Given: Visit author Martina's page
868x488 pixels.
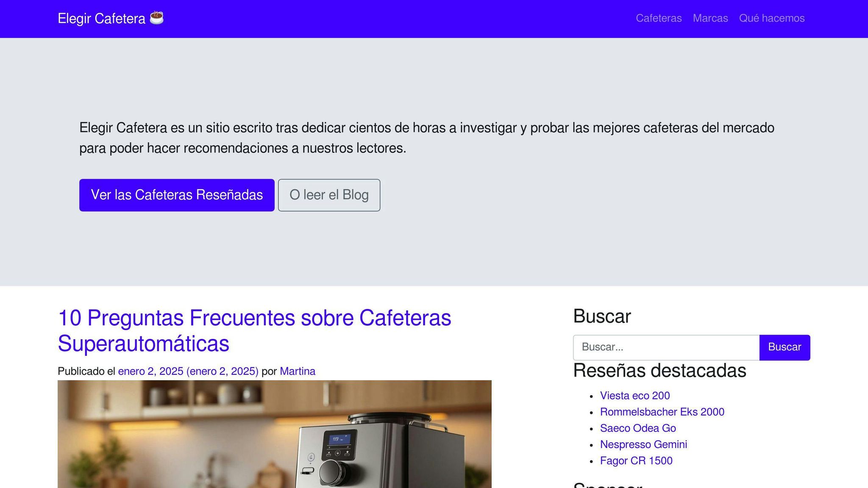Looking at the screenshot, I should (298, 371).
